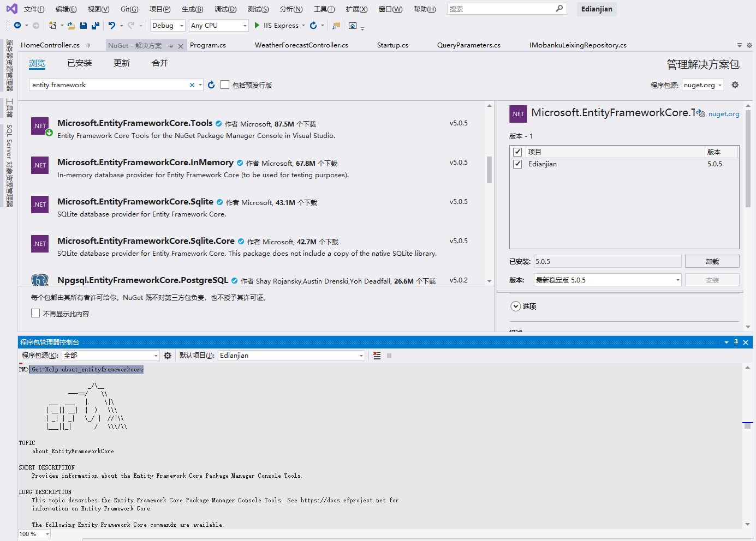
Task: Click the Uninstall (卸载) button
Action: pyautogui.click(x=712, y=261)
